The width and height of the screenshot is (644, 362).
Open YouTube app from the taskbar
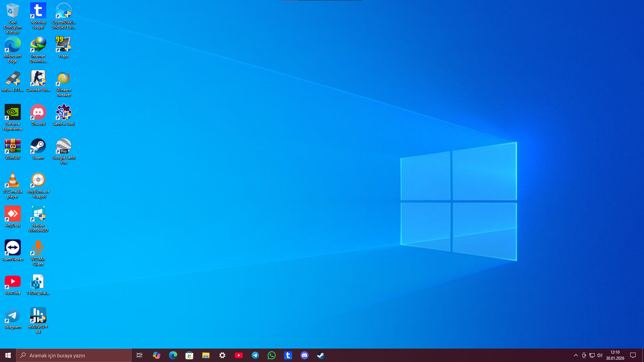238,355
